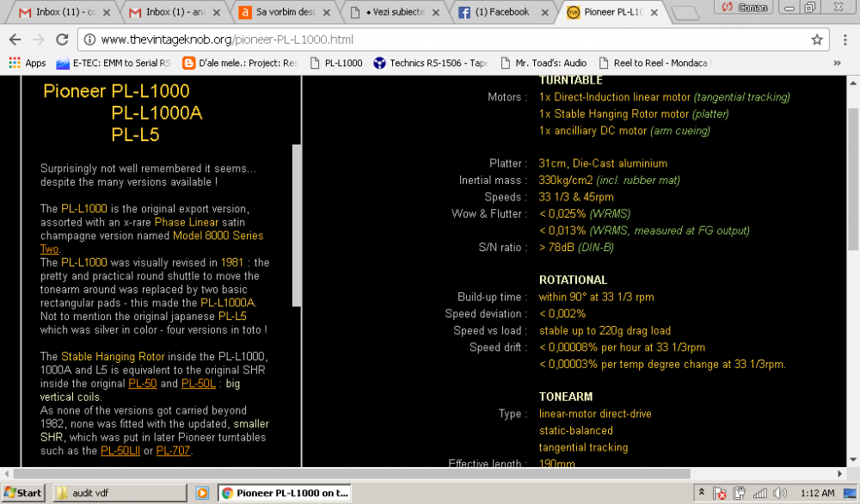Open the Apps bookmark shortcut

[28, 63]
